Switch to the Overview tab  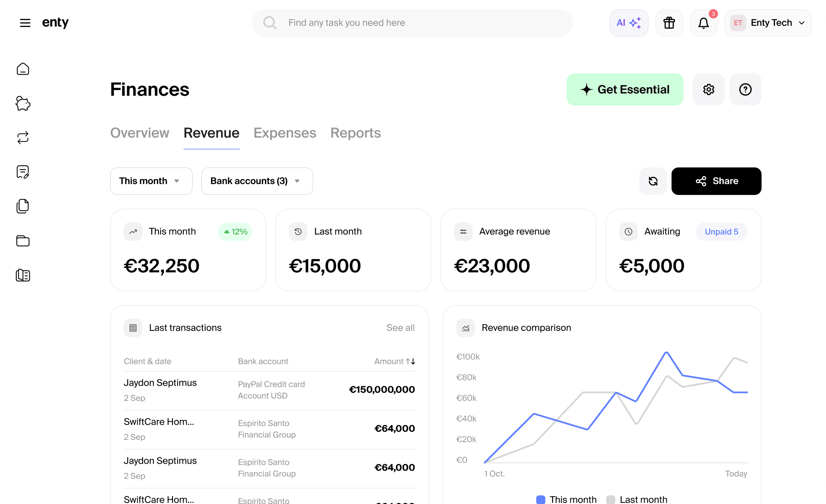click(139, 133)
